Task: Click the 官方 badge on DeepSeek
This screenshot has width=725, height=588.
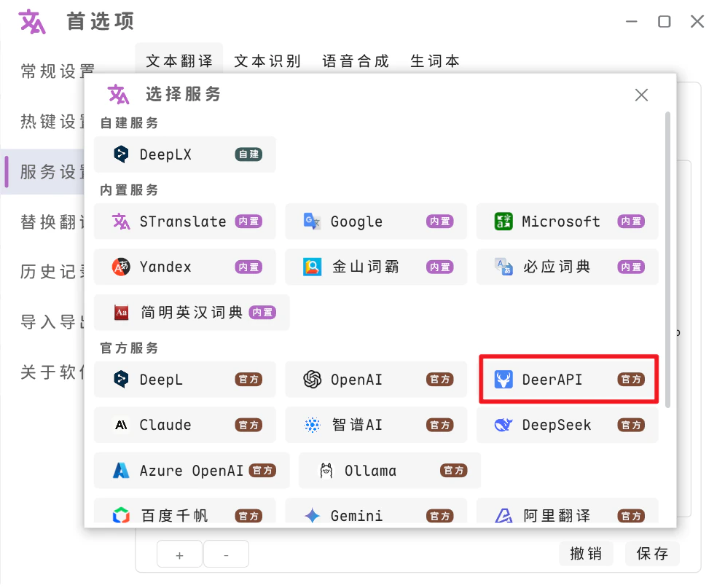Action: pyautogui.click(x=631, y=425)
